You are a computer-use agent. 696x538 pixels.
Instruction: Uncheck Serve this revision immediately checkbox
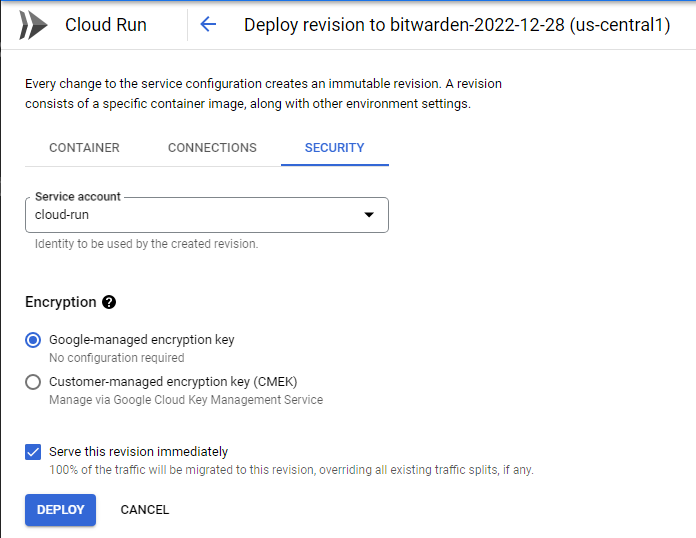(33, 452)
